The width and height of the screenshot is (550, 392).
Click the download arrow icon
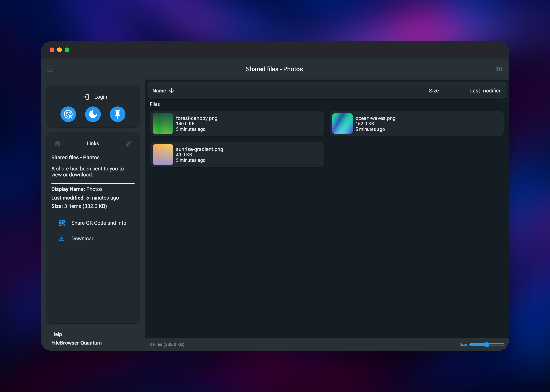(62, 239)
